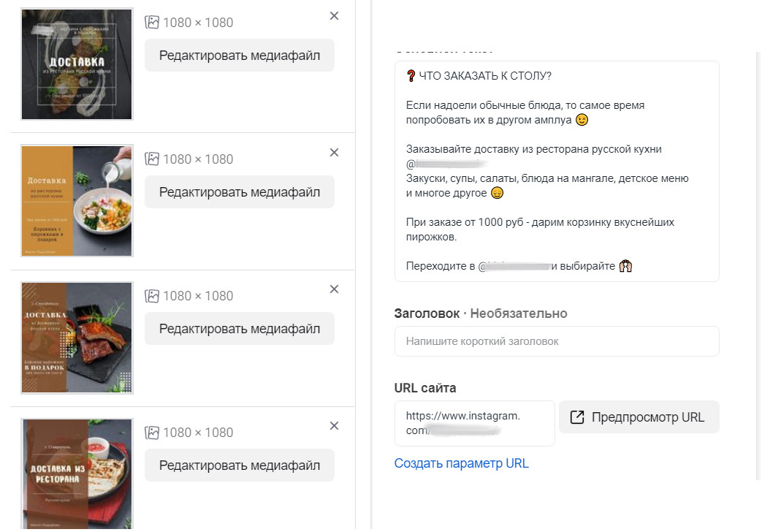Remove the first dark Доставка image
This screenshot has height=532, width=762.
334,16
